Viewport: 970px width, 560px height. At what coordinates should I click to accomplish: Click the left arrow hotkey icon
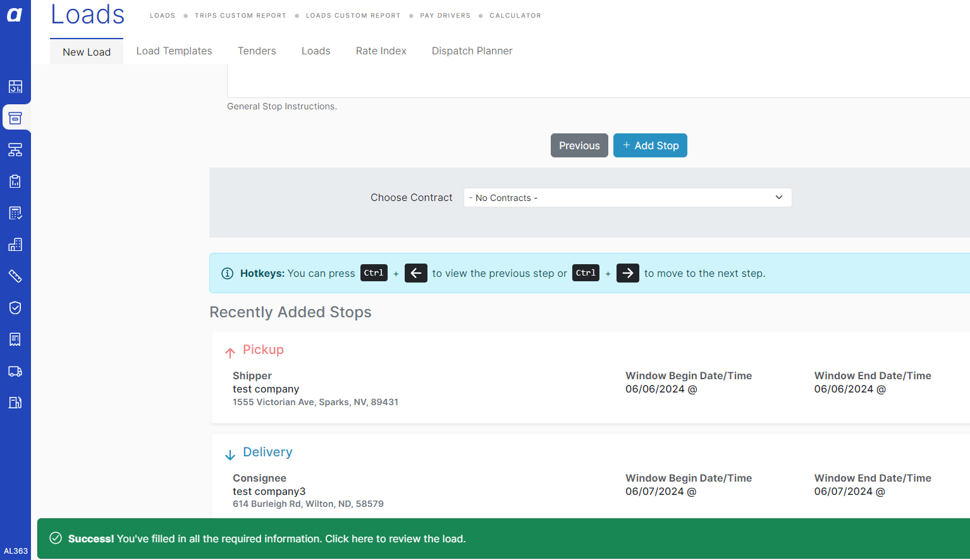point(415,273)
